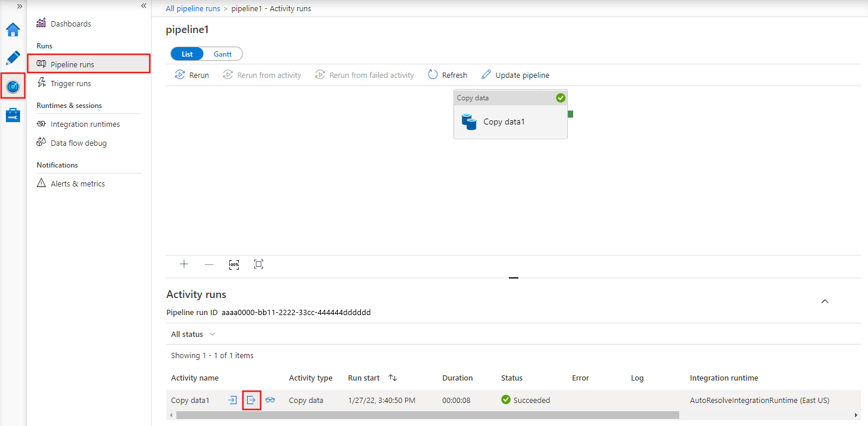
Task: Open the All status filter dropdown
Action: click(192, 334)
